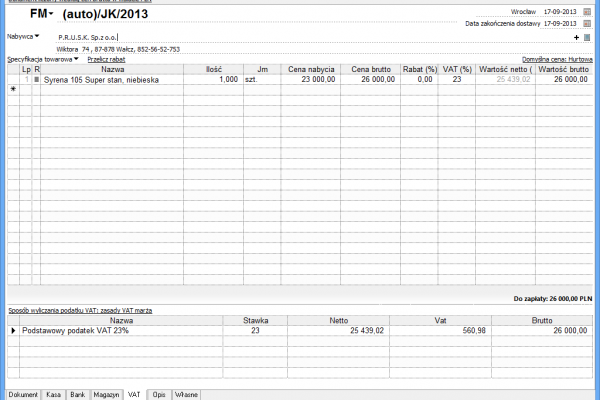Switch to the Kasa tab
The width and height of the screenshot is (600, 400).
click(54, 395)
